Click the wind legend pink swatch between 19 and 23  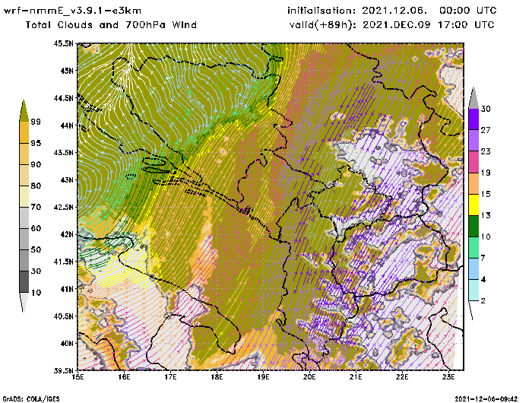point(473,162)
